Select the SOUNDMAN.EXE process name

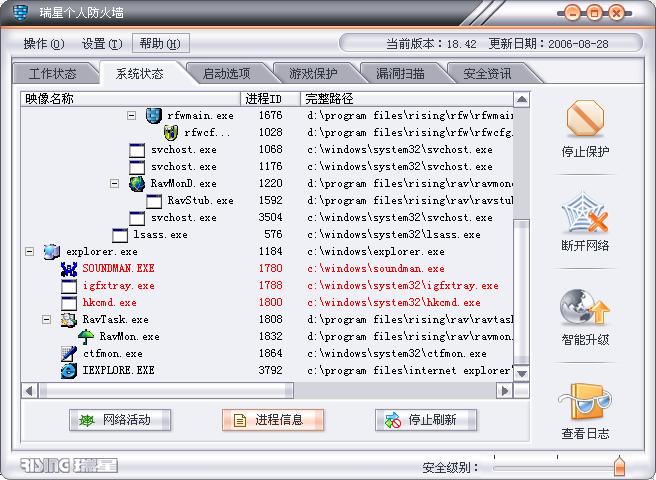[x=118, y=268]
